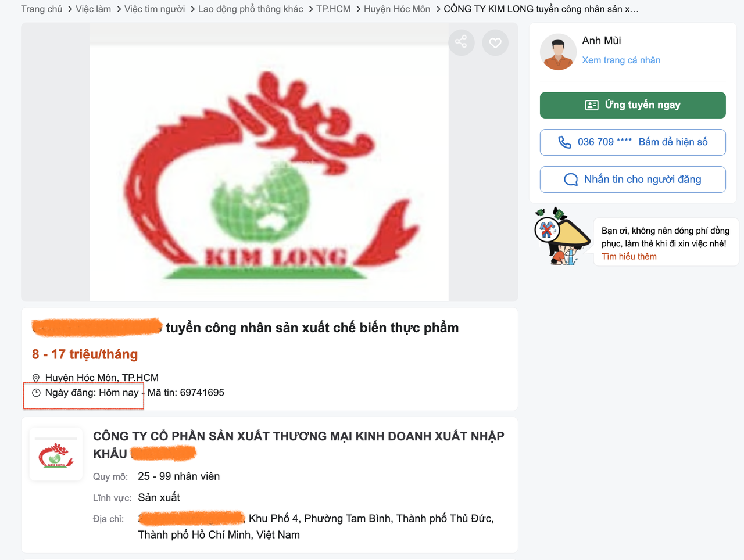Open Việc làm breadcrumb link
744x560 pixels.
[x=93, y=9]
